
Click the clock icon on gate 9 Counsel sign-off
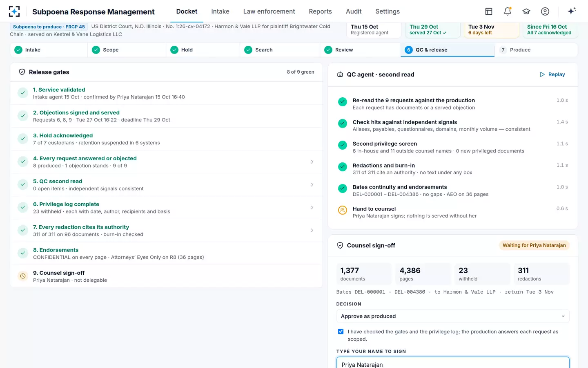click(x=23, y=276)
